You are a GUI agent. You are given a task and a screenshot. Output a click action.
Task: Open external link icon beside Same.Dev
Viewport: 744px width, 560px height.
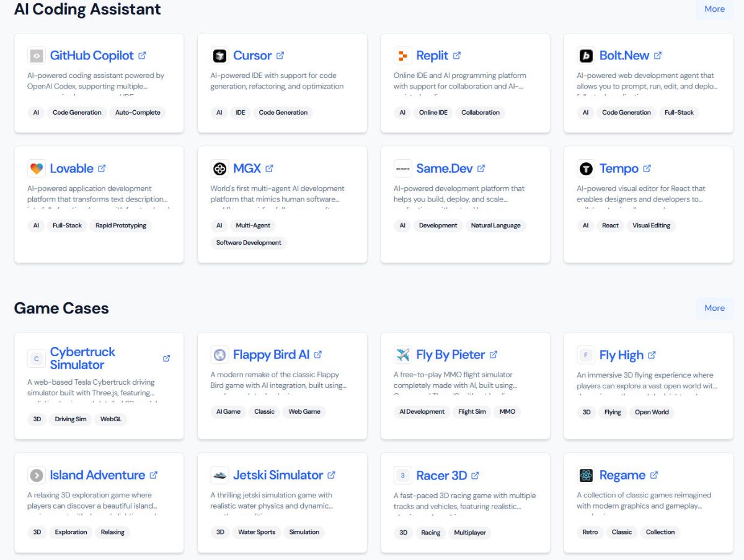tap(481, 168)
